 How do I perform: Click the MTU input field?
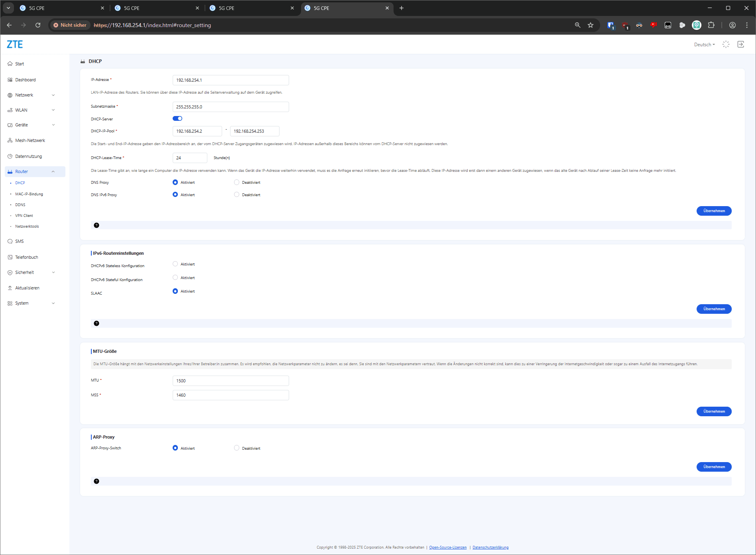coord(230,381)
